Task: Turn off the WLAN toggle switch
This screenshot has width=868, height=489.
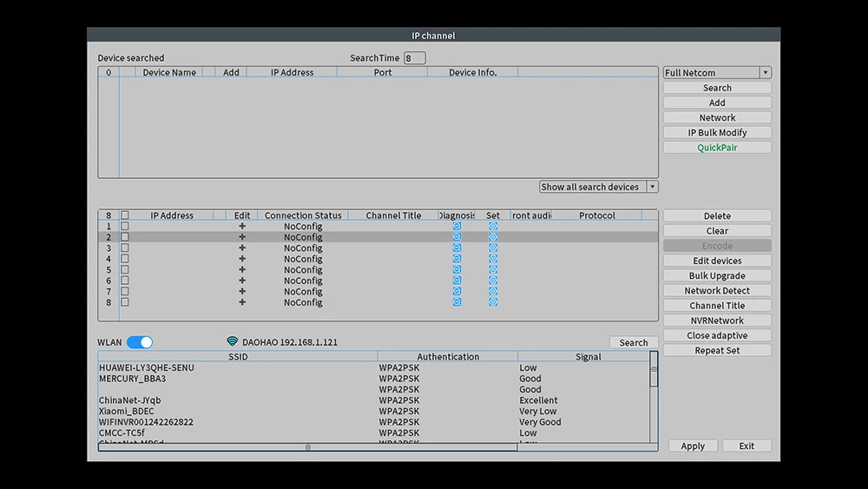Action: coord(140,342)
